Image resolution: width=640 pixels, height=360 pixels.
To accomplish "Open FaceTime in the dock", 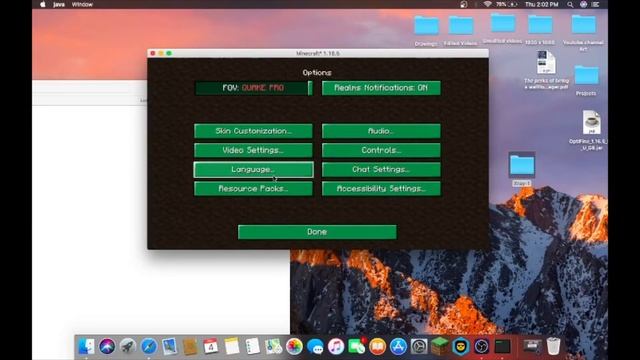I will point(357,347).
